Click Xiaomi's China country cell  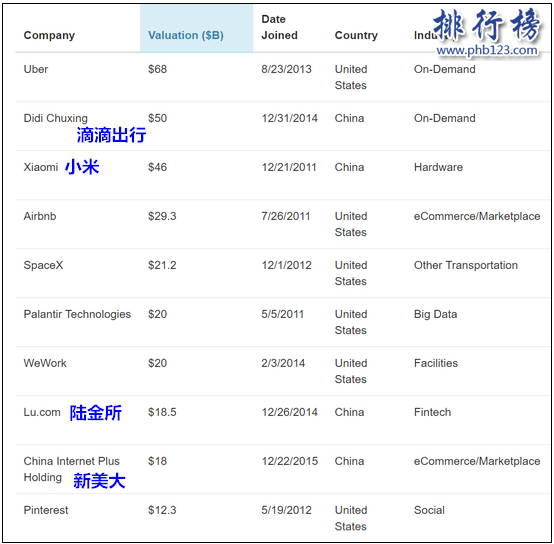coord(349,167)
